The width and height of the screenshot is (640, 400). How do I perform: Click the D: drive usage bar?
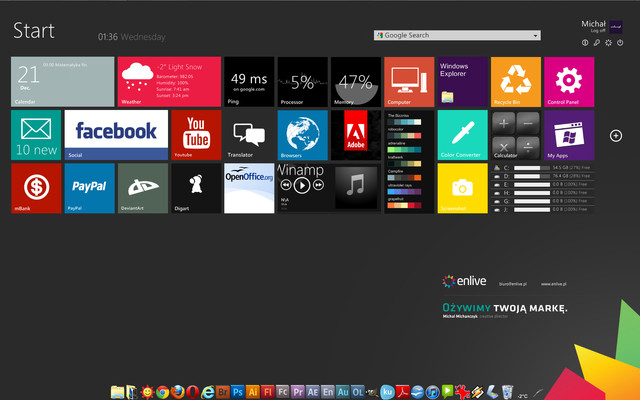pyautogui.click(x=532, y=176)
